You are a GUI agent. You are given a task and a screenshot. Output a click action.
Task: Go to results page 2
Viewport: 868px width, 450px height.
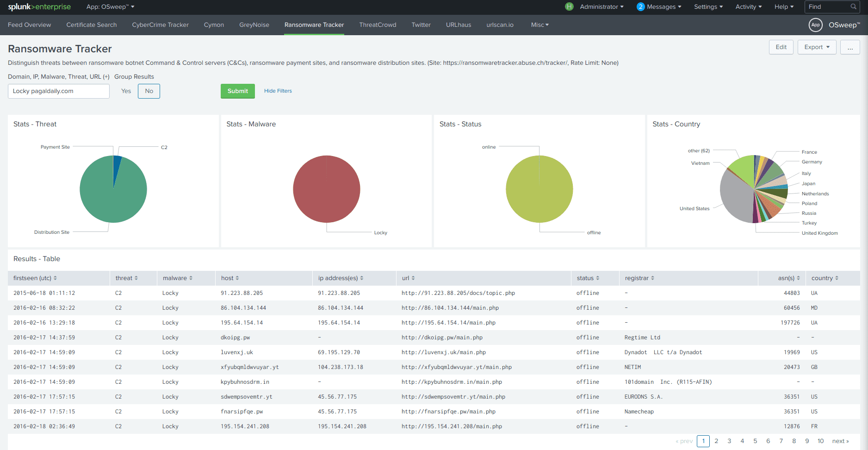click(716, 441)
